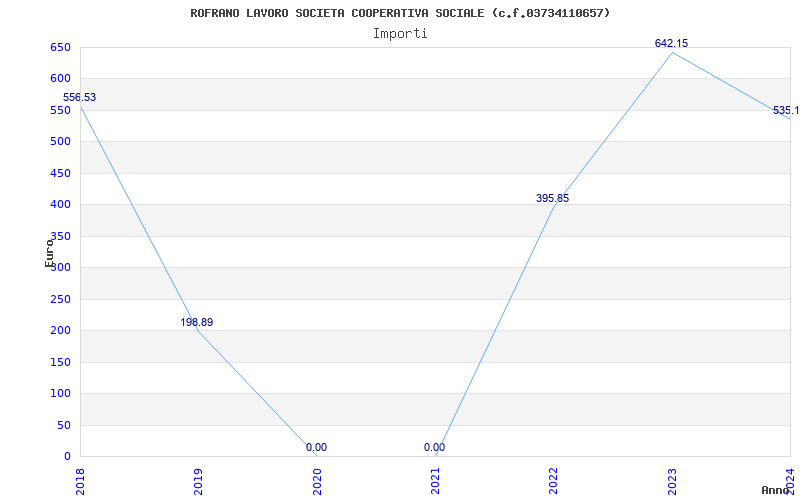Click the Anno x-axis title
This screenshot has width=800, height=500.
pyautogui.click(x=776, y=490)
